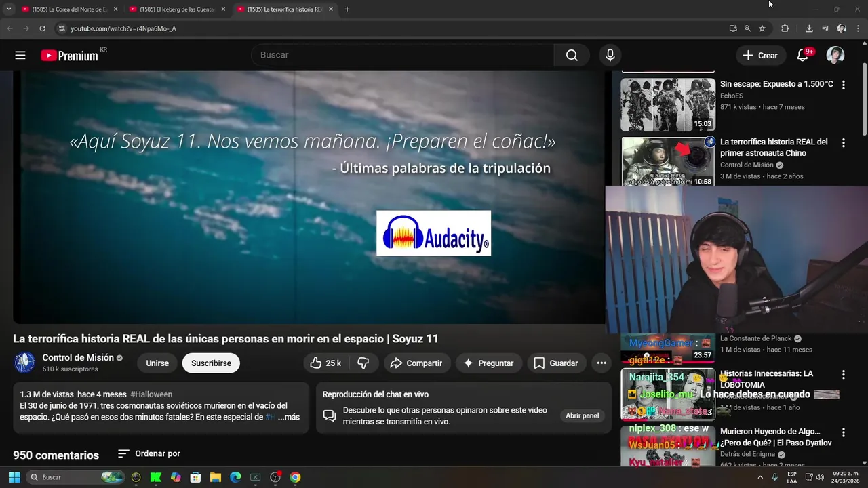The height and width of the screenshot is (488, 868).
Task: Click the Windows taskbar Buscar box
Action: 76,477
